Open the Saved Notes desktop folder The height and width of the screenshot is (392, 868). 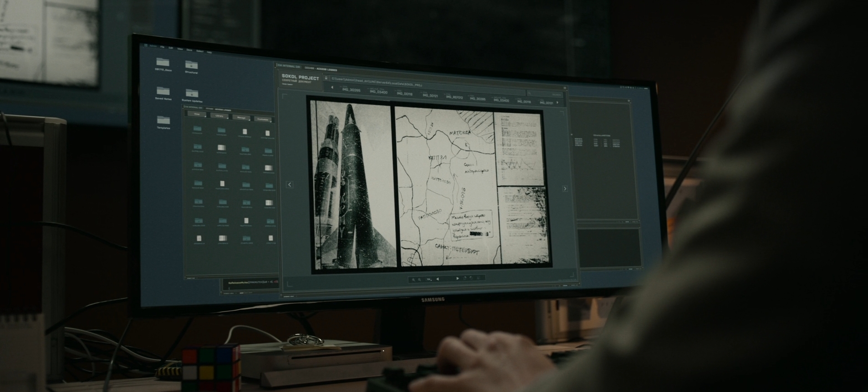[163, 91]
